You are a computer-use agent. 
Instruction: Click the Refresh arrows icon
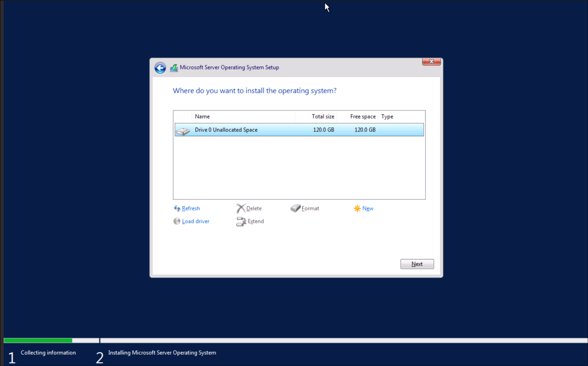(177, 209)
